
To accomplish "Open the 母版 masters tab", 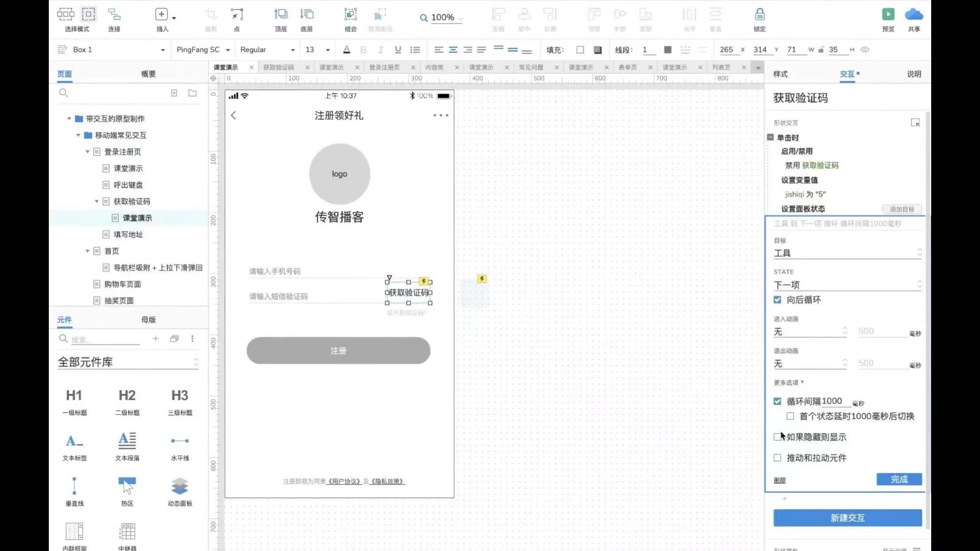I will (x=148, y=320).
